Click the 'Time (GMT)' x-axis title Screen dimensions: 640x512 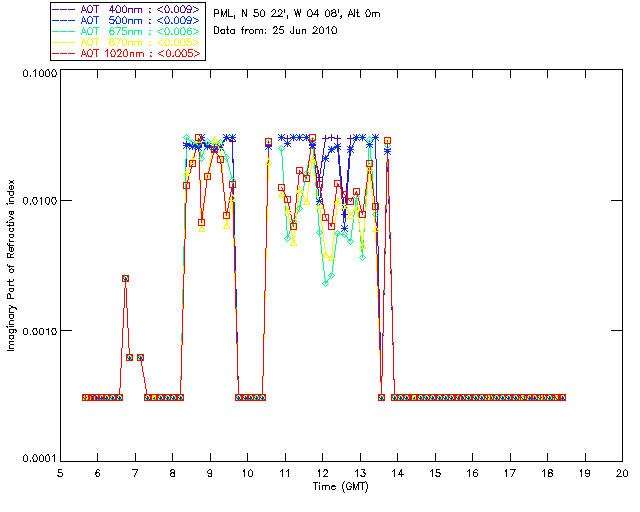tap(341, 487)
